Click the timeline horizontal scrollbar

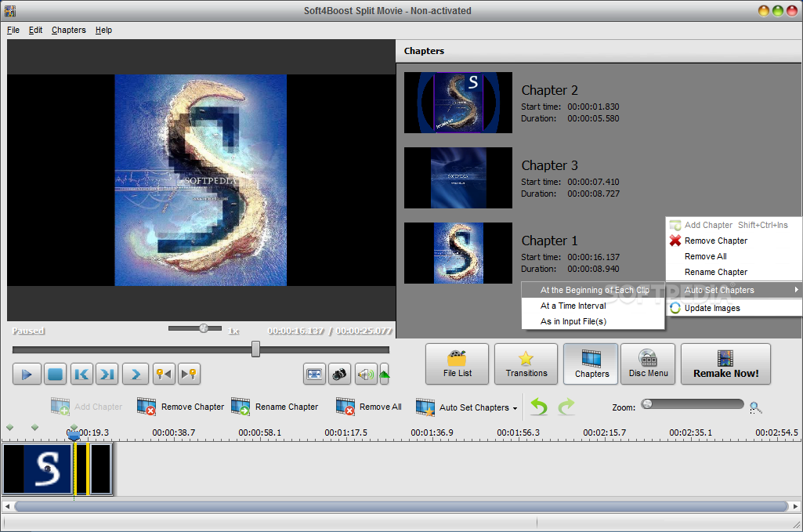click(x=401, y=506)
